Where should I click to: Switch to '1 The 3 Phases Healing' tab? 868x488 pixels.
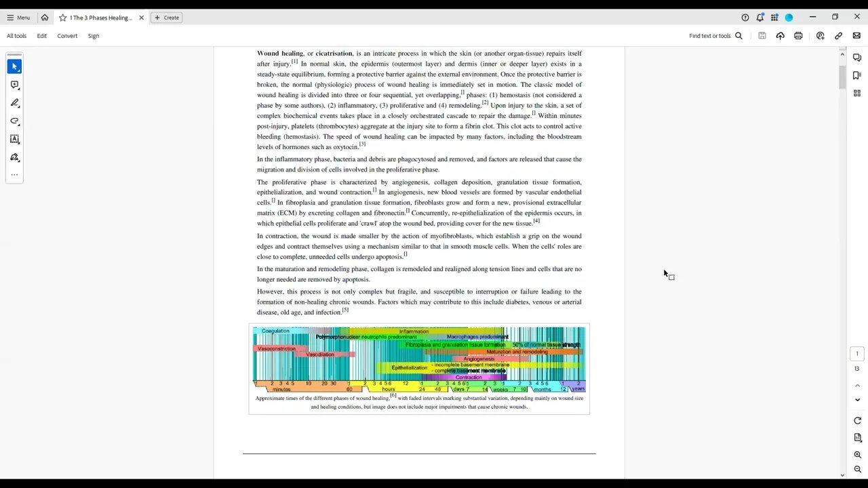click(x=100, y=18)
